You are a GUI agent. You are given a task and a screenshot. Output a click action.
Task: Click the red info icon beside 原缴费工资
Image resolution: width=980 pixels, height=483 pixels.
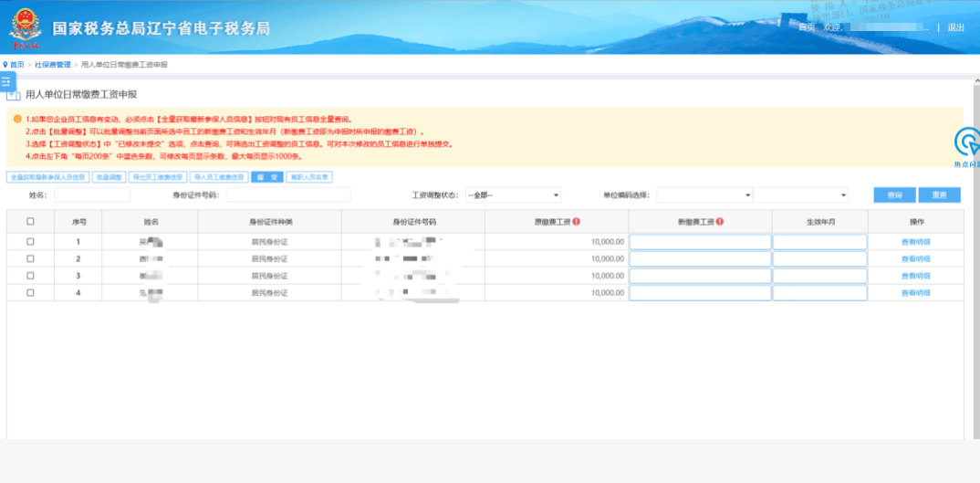click(x=577, y=221)
